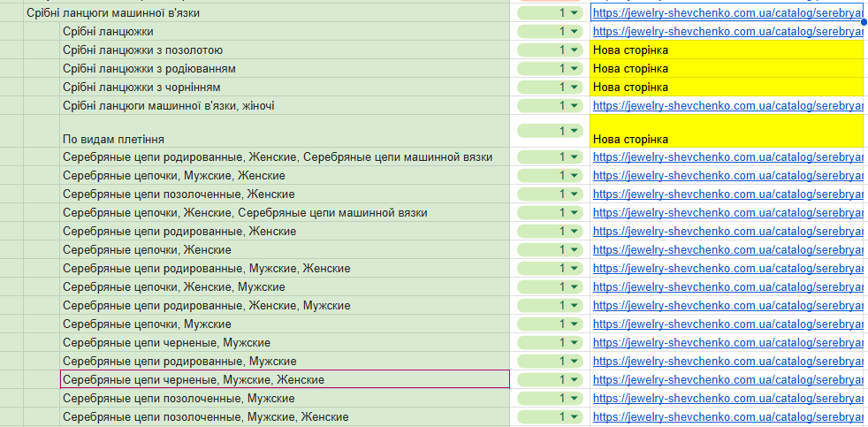Open link in 'Серебряные цепи позолоченные, Женские' row
868x427 pixels.
tap(728, 194)
